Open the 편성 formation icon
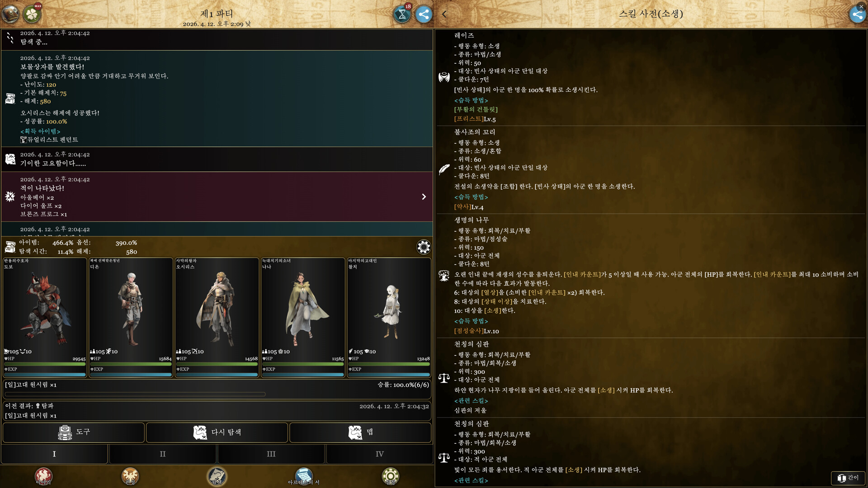This screenshot has width=868, height=488. 130,476
